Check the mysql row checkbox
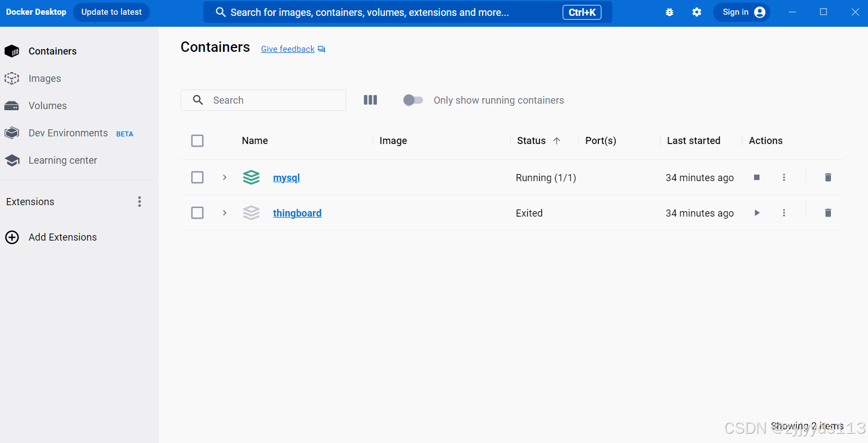This screenshot has width=868, height=443. (197, 177)
